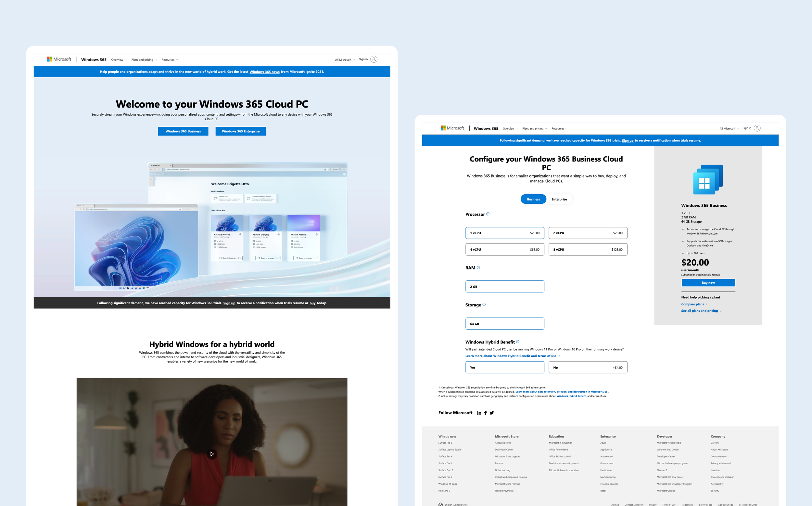
Task: Select No for Windows Hybrid Benefit
Action: (x=588, y=368)
